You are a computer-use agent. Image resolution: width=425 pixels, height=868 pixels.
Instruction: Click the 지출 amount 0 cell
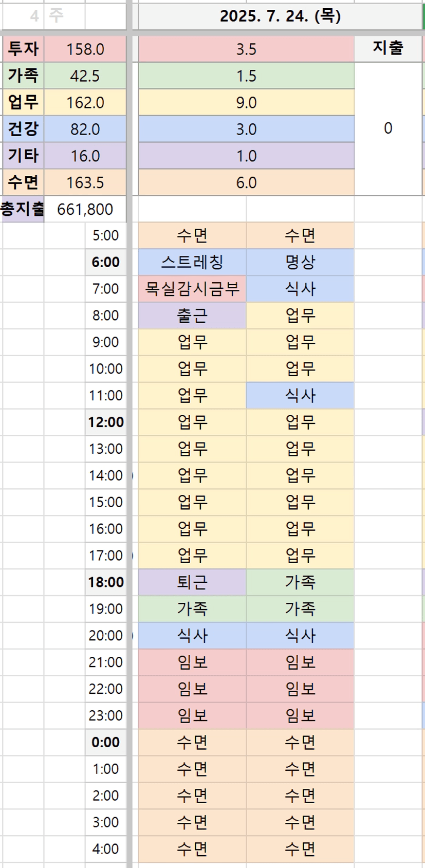click(388, 128)
